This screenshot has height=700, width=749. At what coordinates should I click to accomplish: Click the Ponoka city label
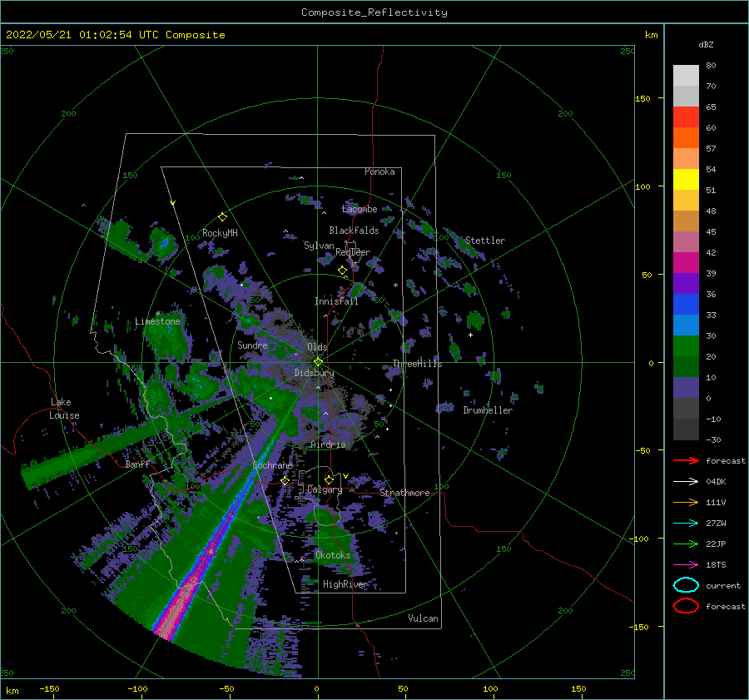379,171
